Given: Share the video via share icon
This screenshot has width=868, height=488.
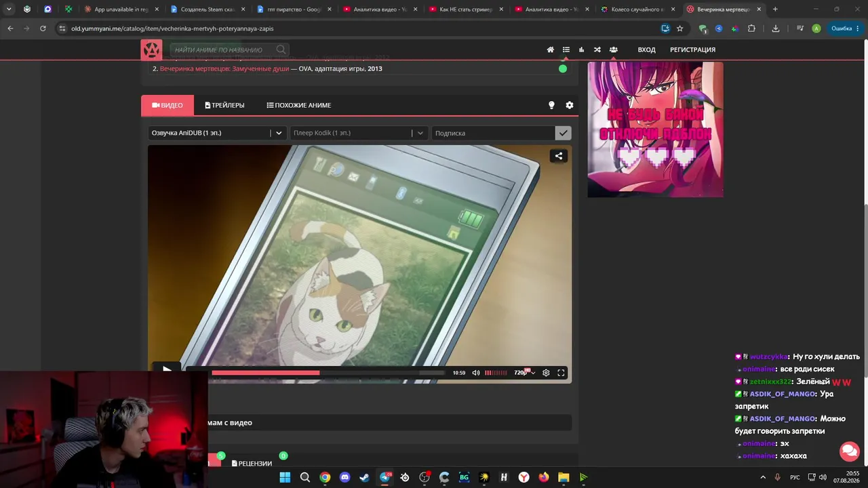Looking at the screenshot, I should click(x=559, y=156).
